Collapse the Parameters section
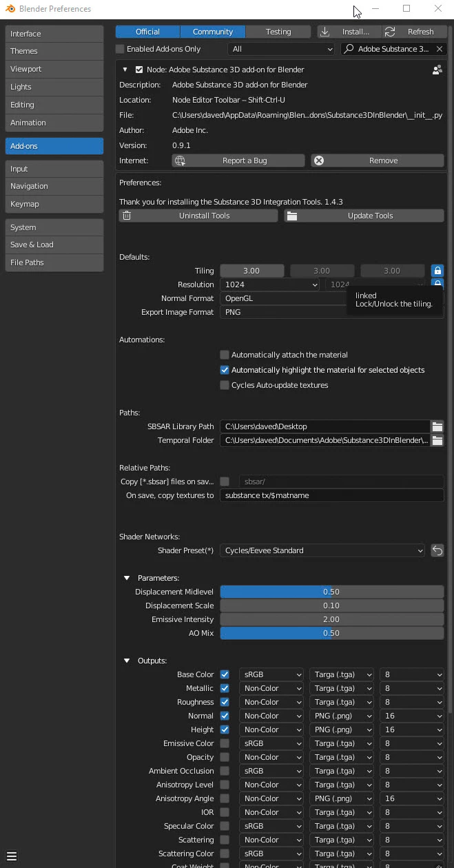 pos(127,578)
